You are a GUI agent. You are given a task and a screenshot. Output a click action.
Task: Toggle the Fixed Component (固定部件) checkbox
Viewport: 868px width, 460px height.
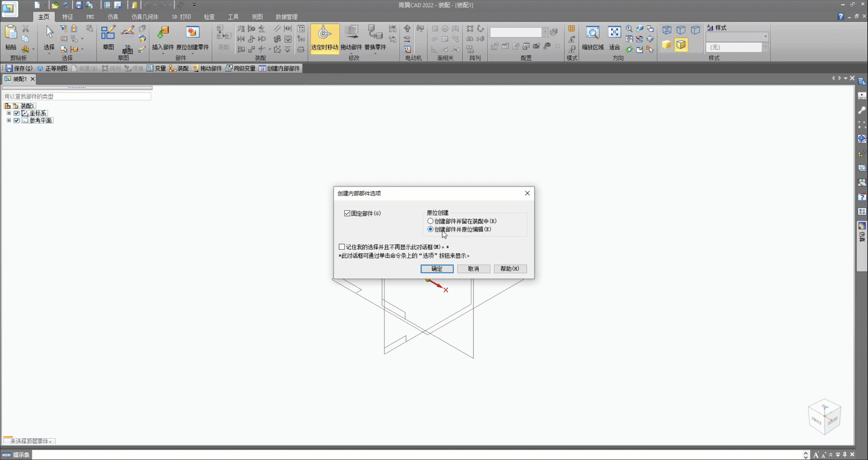[347, 213]
